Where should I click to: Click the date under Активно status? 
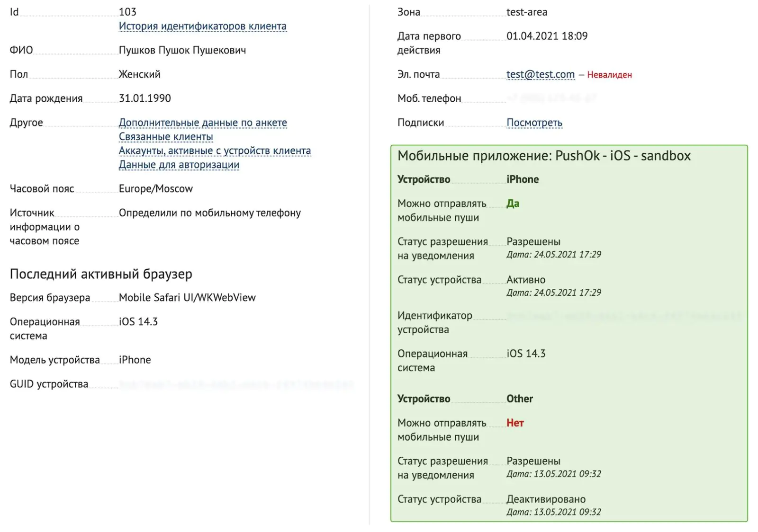click(x=554, y=293)
